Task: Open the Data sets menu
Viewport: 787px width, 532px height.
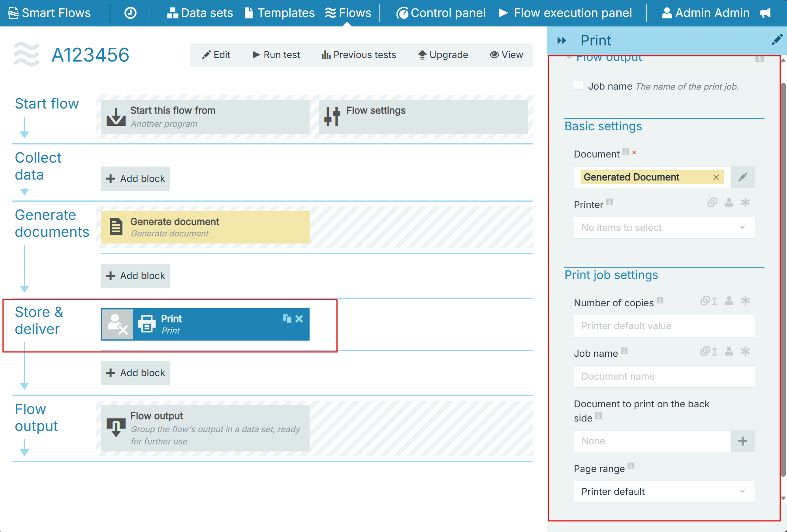Action: [200, 13]
